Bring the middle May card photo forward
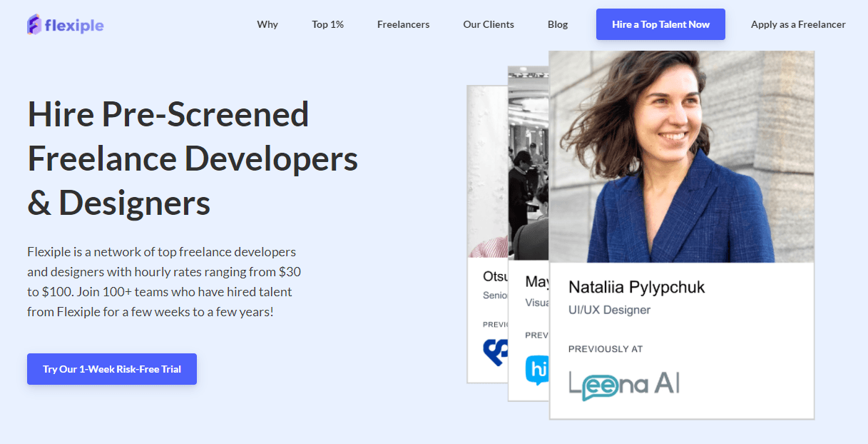 tap(528, 164)
